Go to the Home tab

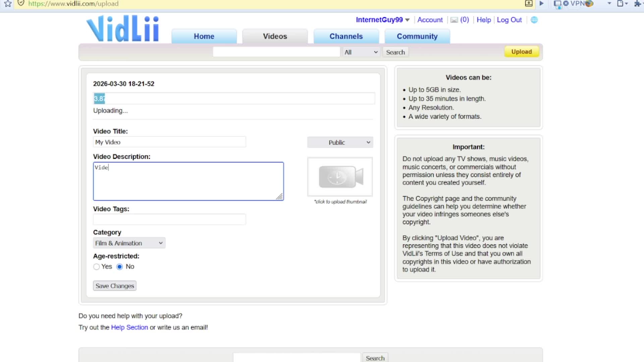(x=204, y=36)
